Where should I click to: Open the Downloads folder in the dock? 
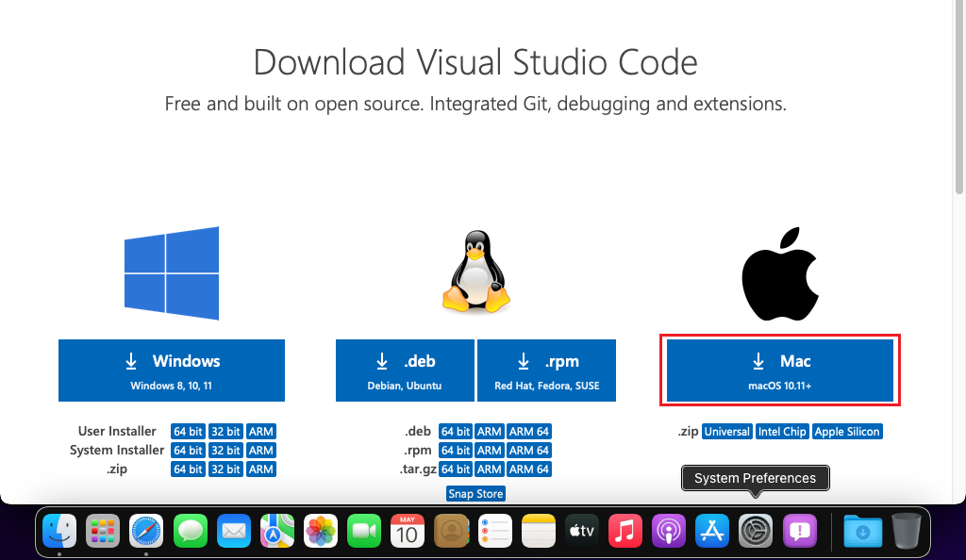point(862,532)
